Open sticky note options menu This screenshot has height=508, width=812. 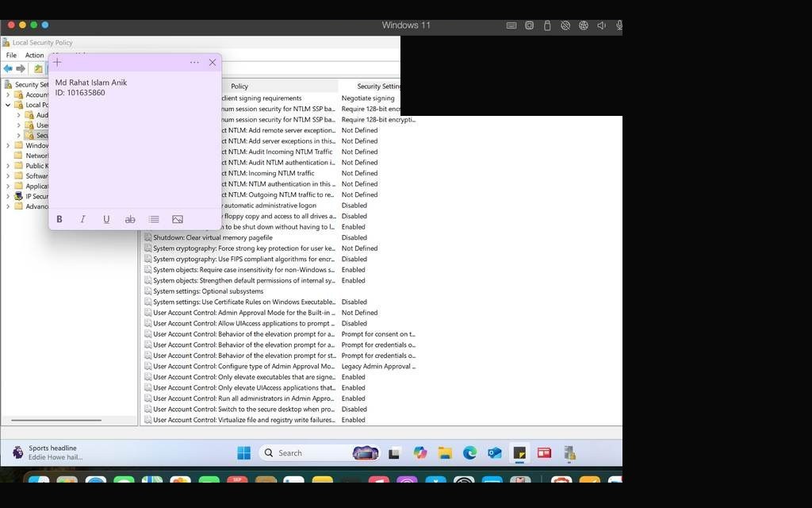click(x=194, y=62)
